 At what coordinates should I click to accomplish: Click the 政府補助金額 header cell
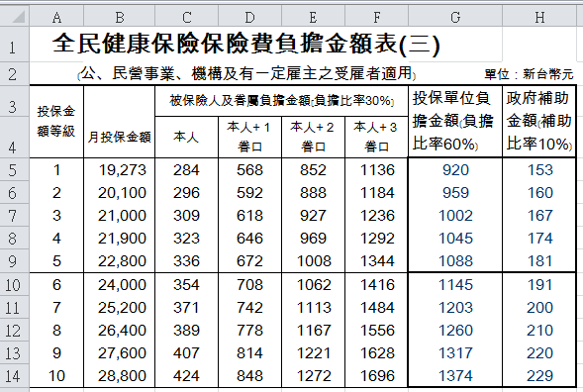pos(539,121)
